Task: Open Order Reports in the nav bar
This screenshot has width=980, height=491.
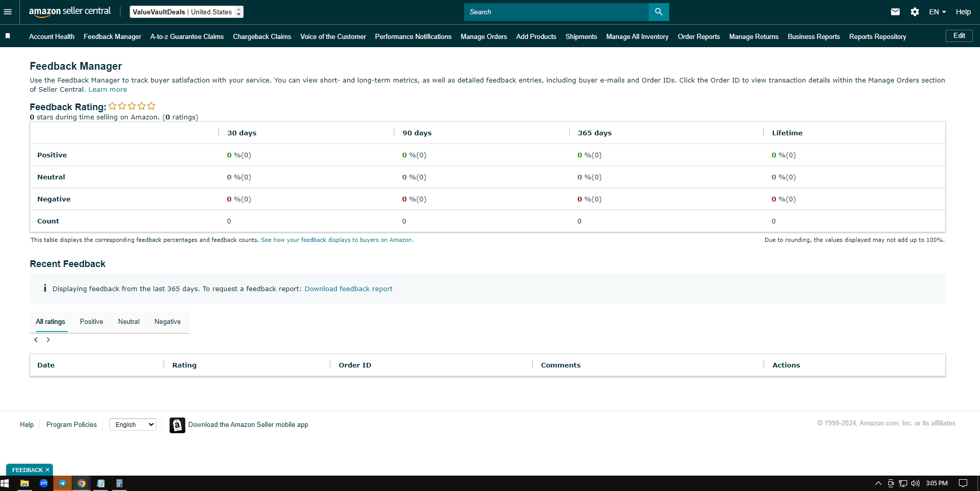Action: [x=699, y=36]
